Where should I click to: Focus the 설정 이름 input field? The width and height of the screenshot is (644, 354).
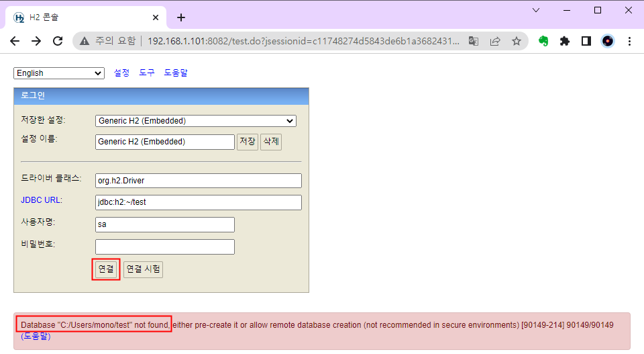point(165,142)
